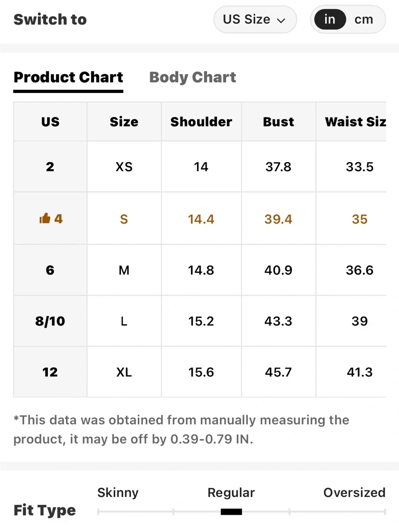Click the L size cell
Image resolution: width=399 pixels, height=532 pixels.
124,321
